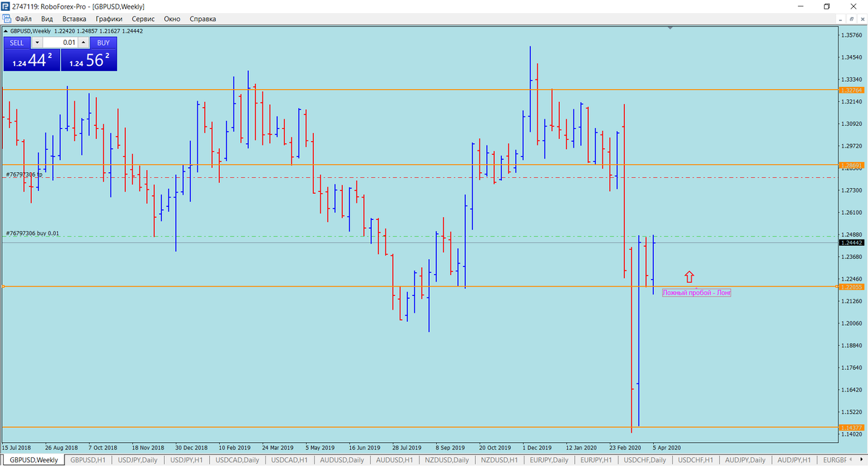Screen dimensions: 868x466
Task: Collapse the one-click trading panel triangle
Action: point(6,31)
